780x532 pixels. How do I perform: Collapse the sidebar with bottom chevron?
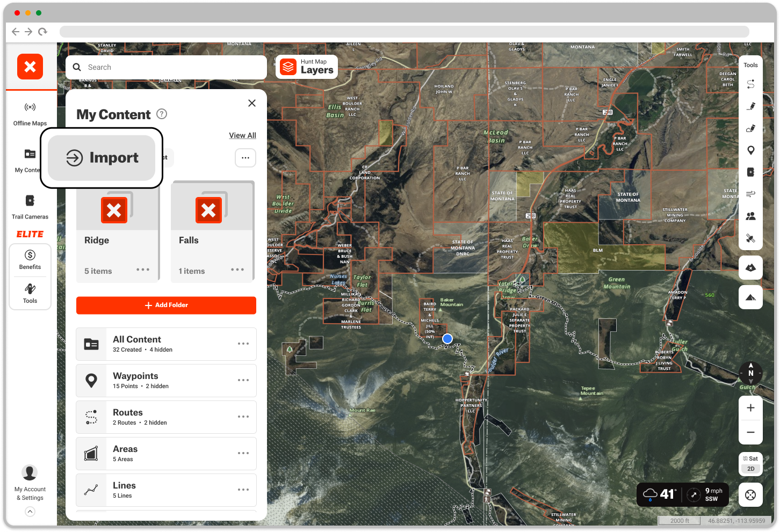[x=30, y=512]
